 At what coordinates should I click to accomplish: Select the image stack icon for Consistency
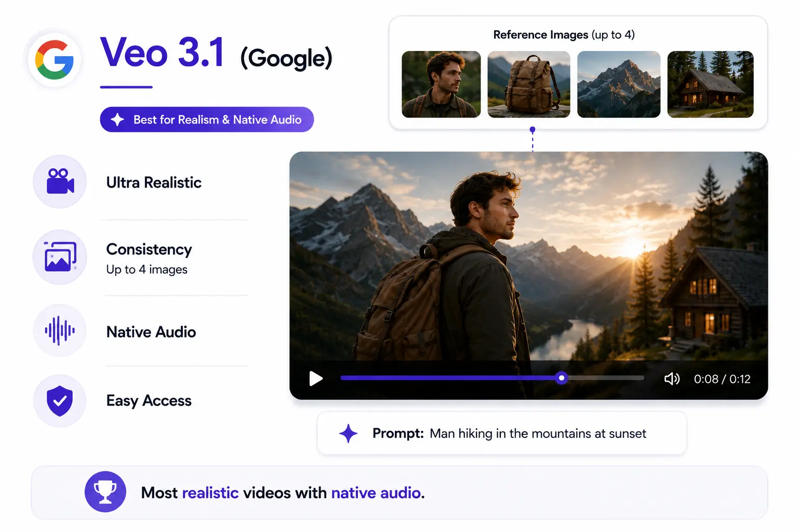tap(60, 257)
